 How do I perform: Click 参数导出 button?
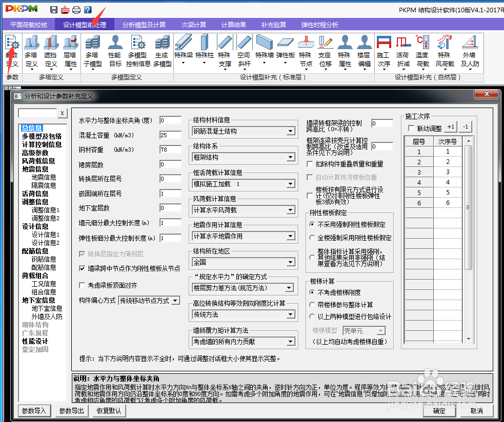click(x=71, y=411)
